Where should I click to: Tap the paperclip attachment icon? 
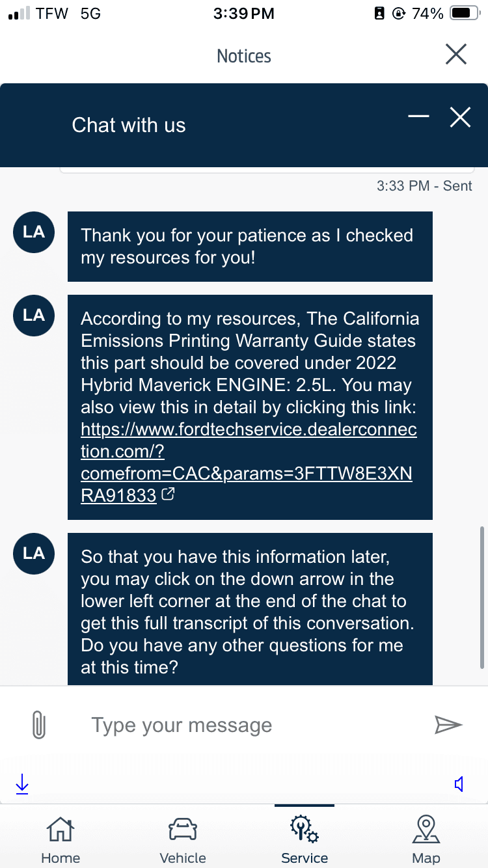(x=39, y=725)
